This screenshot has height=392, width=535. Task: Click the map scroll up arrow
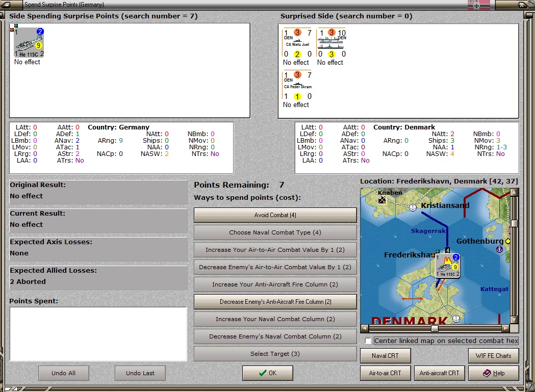(x=514, y=192)
